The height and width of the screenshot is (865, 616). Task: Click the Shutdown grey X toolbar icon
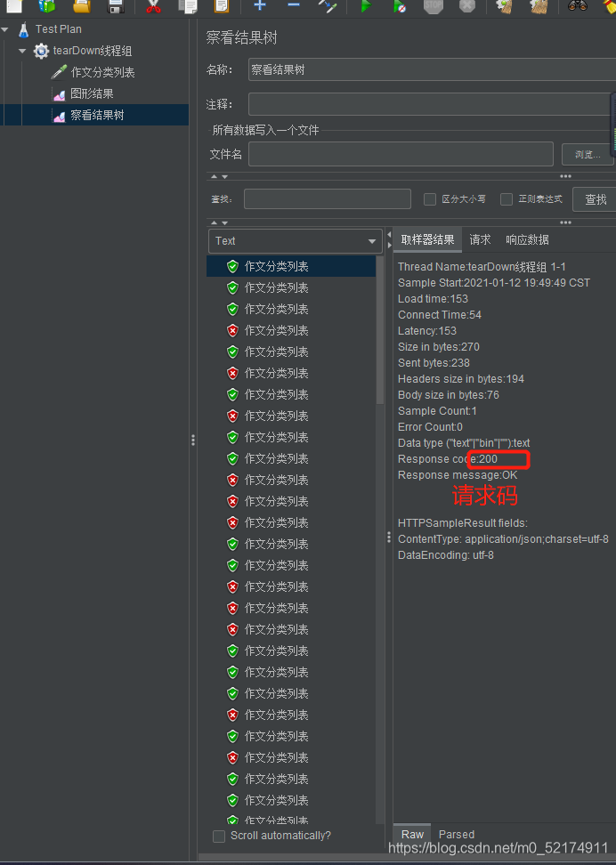tap(467, 5)
